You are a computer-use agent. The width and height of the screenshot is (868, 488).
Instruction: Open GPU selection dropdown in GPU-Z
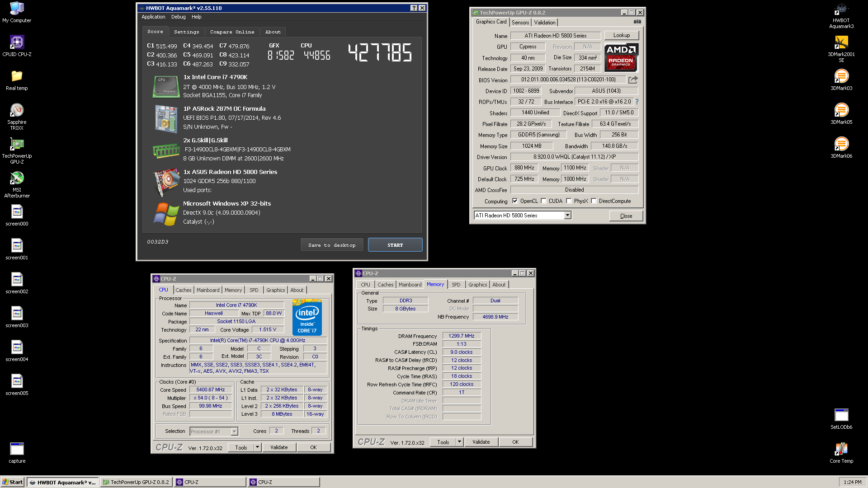[x=567, y=216]
